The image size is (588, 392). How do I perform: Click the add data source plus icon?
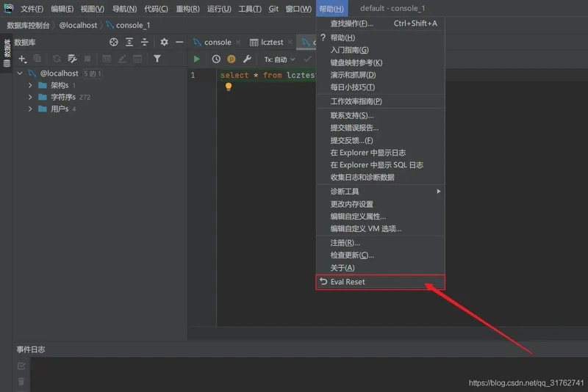pos(22,59)
